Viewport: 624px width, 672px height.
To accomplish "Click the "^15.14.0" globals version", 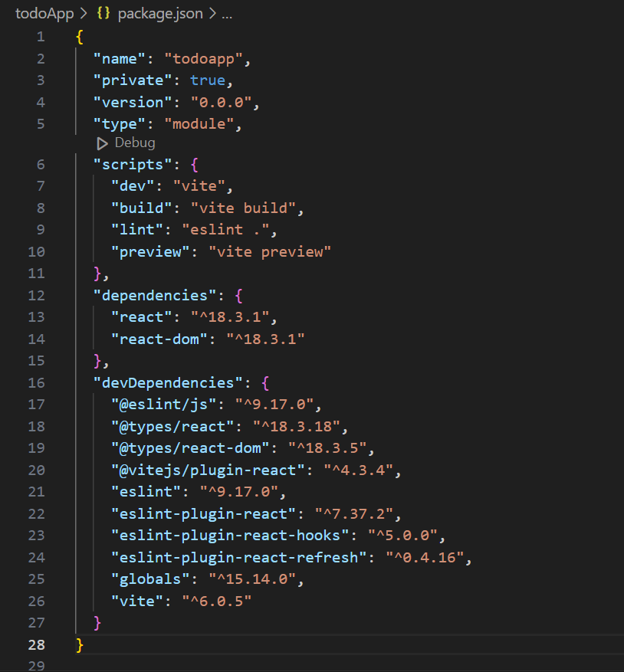I will (252, 579).
